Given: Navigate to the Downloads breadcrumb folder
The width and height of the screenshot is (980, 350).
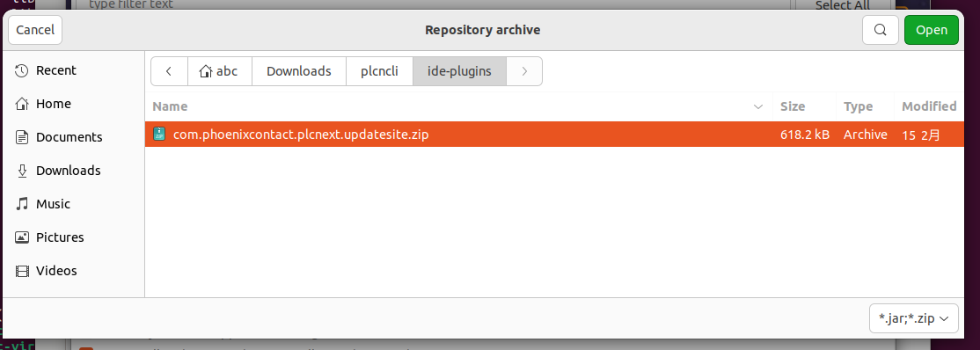Looking at the screenshot, I should tap(299, 71).
